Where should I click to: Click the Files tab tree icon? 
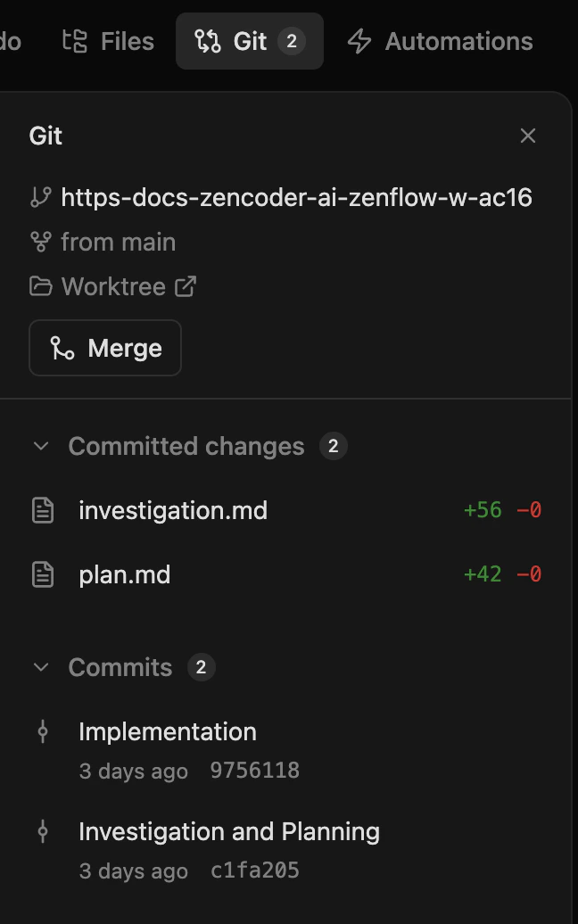click(75, 41)
